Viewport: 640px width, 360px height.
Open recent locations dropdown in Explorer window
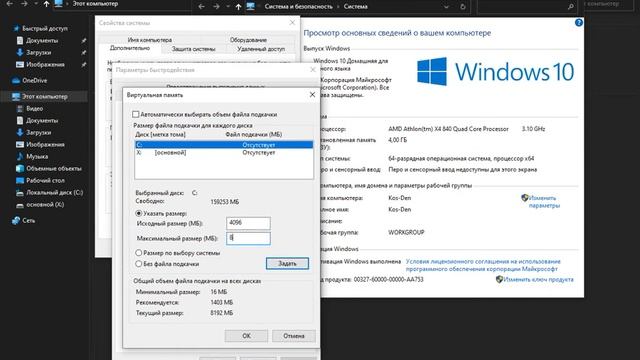tap(35, 4)
